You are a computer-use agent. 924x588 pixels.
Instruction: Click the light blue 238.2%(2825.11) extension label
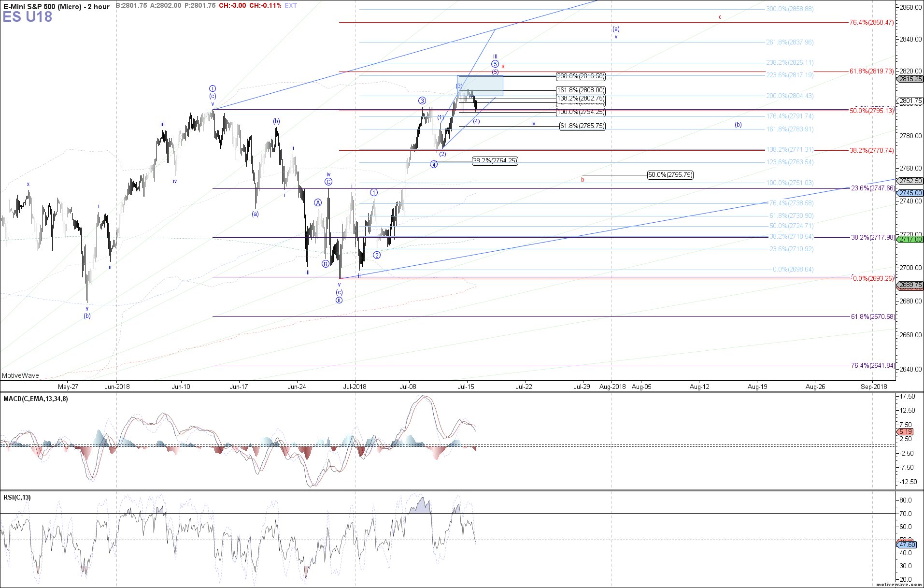tap(790, 63)
